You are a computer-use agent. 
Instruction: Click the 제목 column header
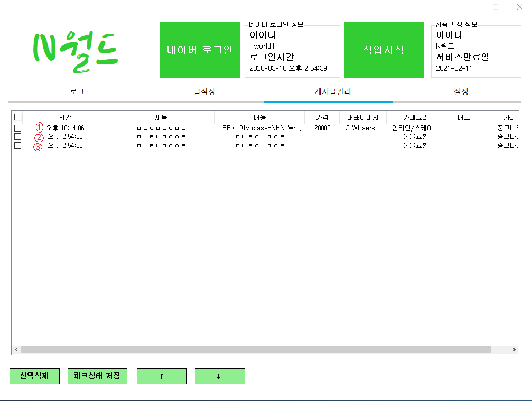[x=161, y=117]
